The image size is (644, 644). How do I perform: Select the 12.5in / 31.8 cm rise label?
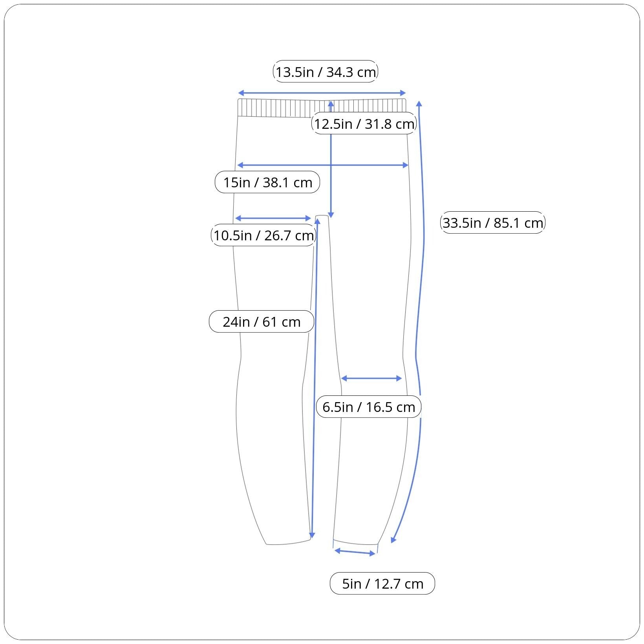[x=364, y=123]
